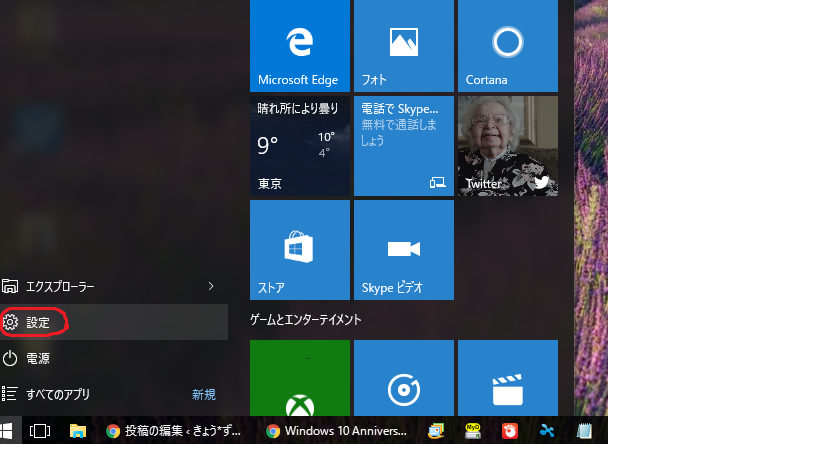The image size is (819, 460).
Task: Click the blue pinwheel taskbar icon
Action: click(547, 431)
